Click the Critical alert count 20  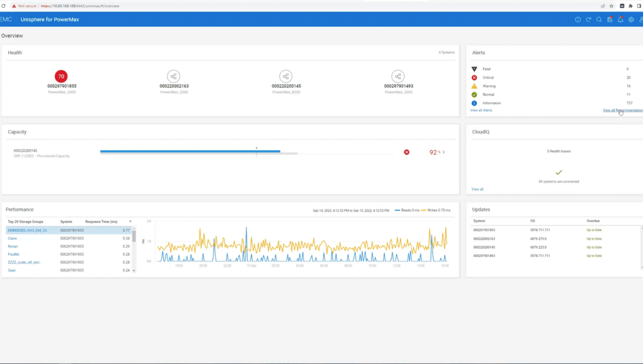pos(628,78)
